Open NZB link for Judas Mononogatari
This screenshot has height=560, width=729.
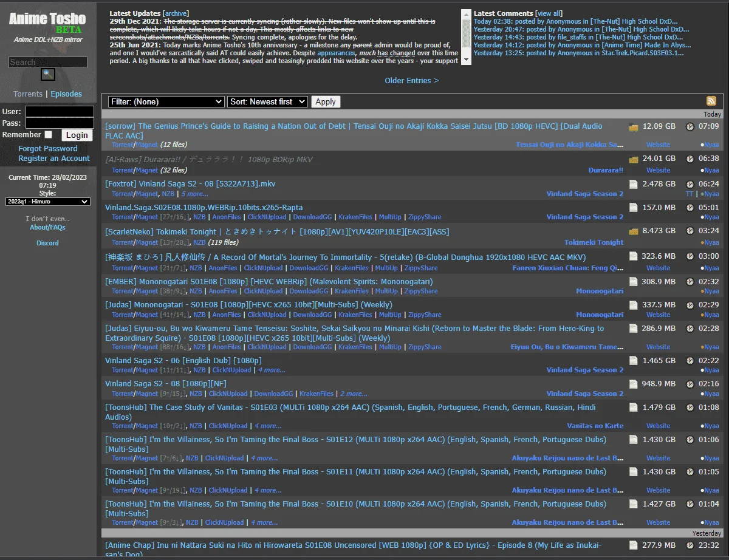(199, 315)
